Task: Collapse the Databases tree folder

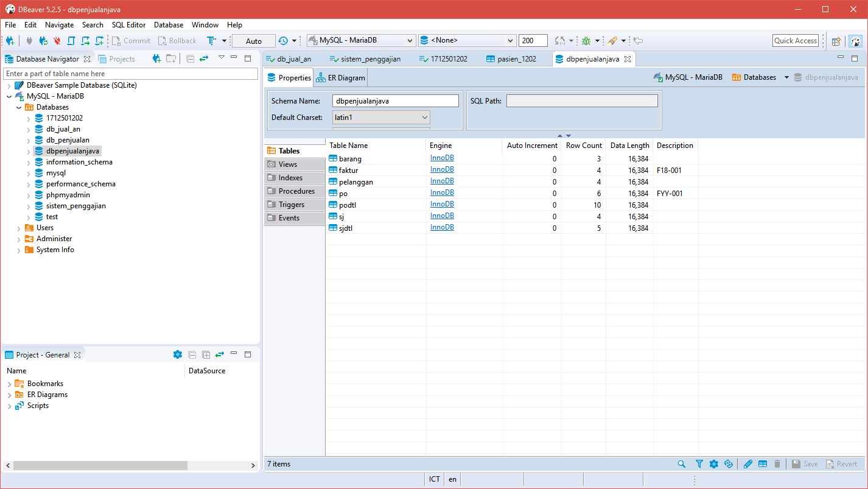Action: click(x=19, y=108)
